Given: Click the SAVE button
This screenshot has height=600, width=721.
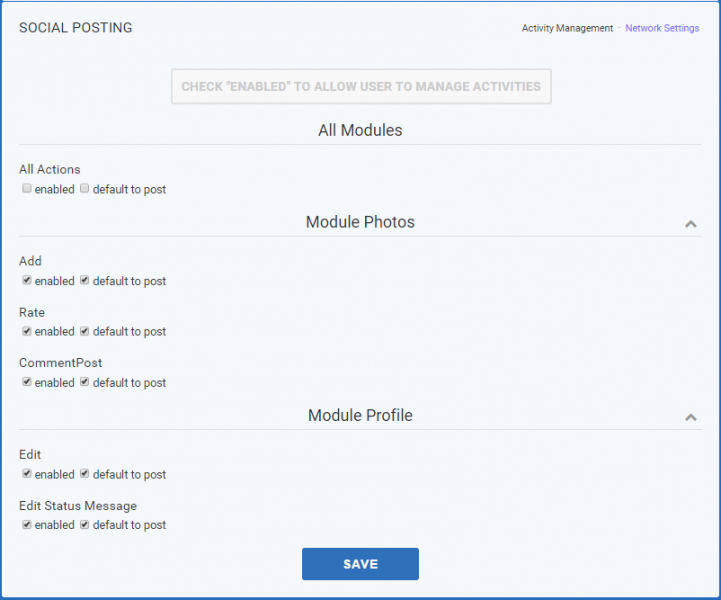Looking at the screenshot, I should [360, 564].
